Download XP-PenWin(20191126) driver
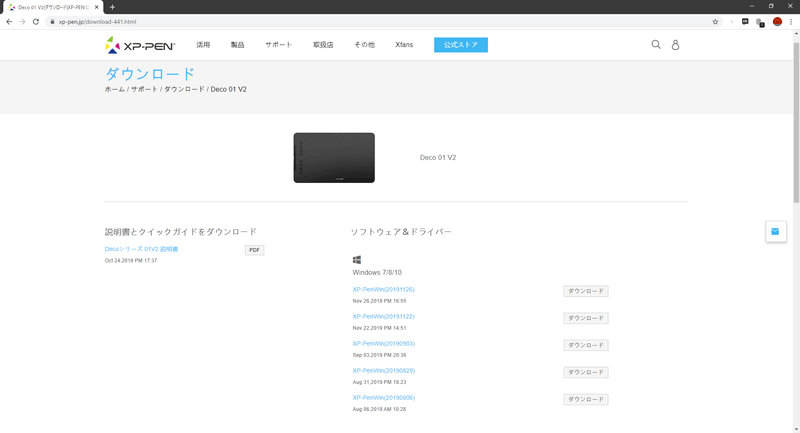The width and height of the screenshot is (800, 433). [x=586, y=291]
